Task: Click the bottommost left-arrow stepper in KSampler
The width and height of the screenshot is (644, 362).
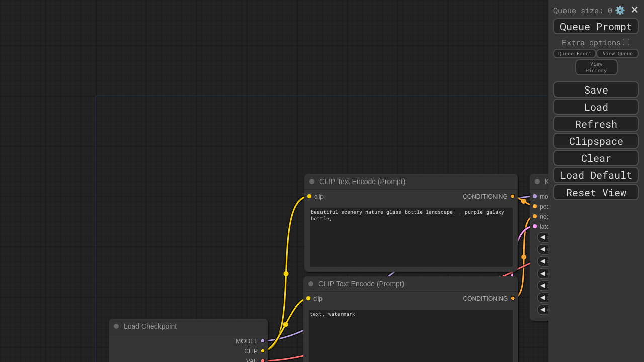Action: [x=543, y=310]
